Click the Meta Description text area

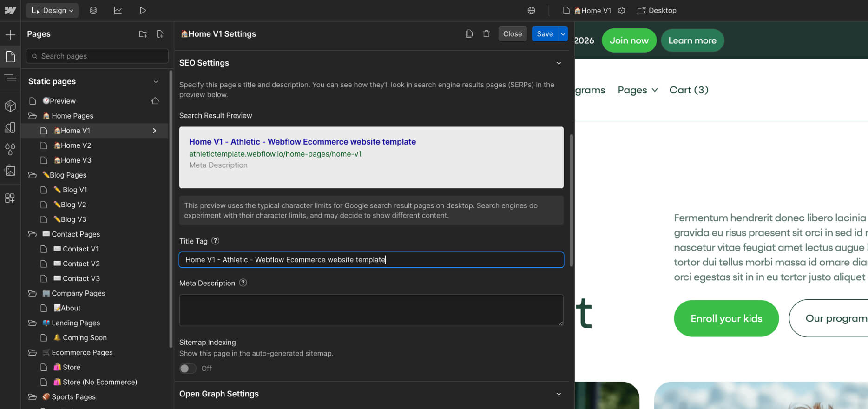[x=371, y=310]
